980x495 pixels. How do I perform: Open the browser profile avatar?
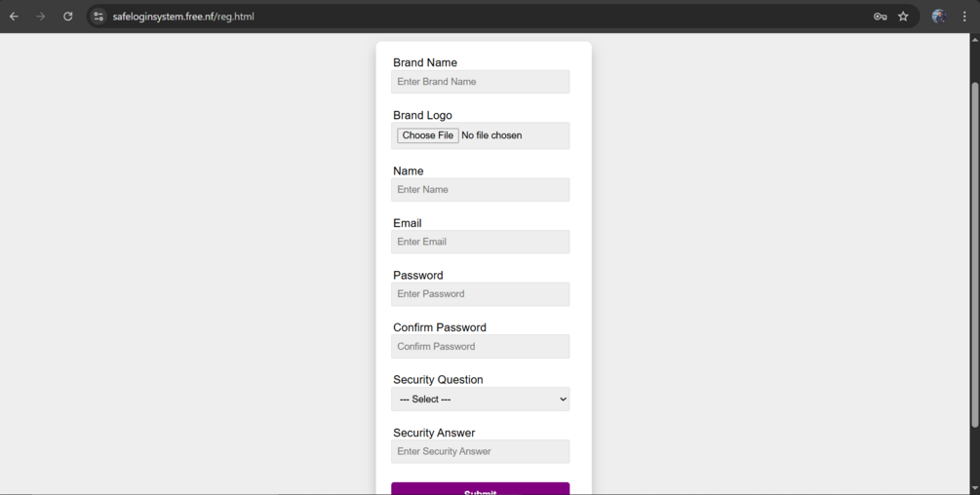(x=938, y=17)
